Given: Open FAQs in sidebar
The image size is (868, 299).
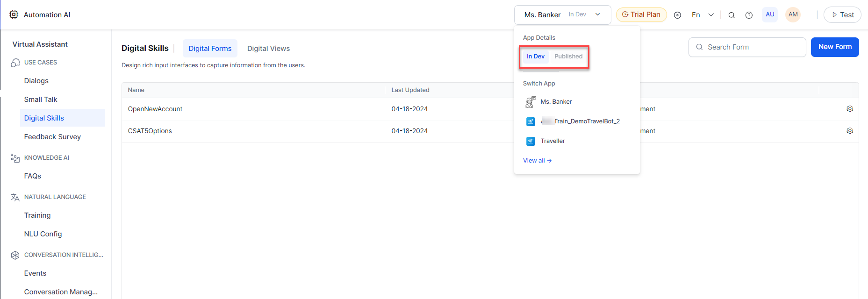Looking at the screenshot, I should pyautogui.click(x=33, y=176).
